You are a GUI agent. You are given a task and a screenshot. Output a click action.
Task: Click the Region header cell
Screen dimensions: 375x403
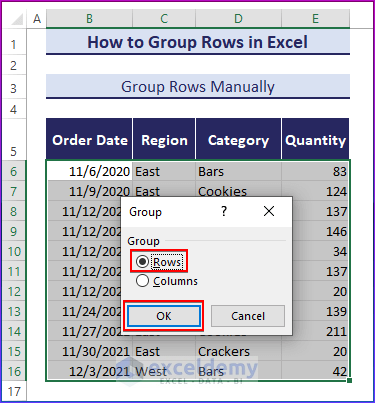point(164,139)
